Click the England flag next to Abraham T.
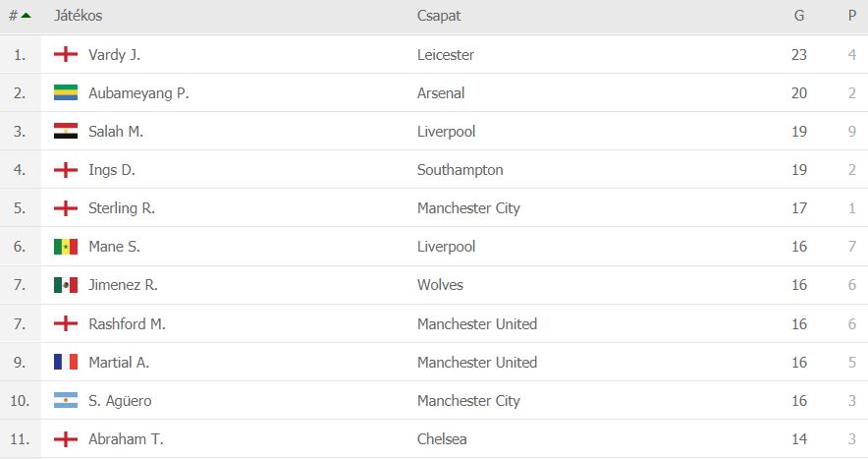 pos(66,439)
